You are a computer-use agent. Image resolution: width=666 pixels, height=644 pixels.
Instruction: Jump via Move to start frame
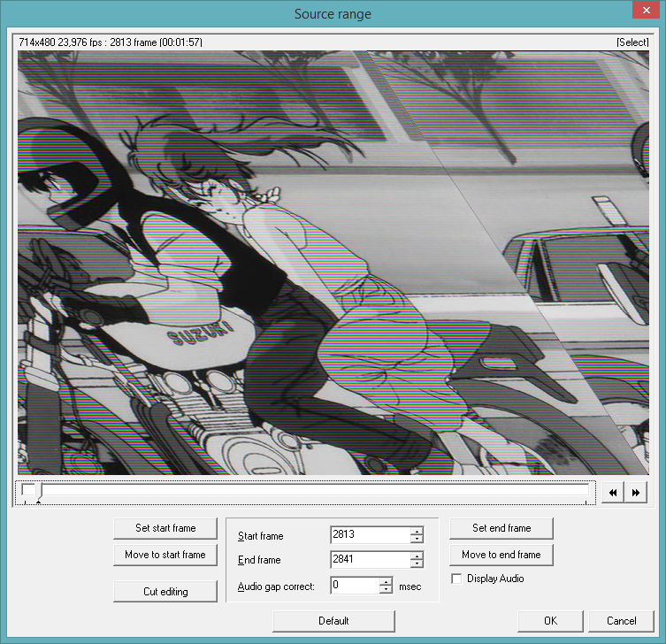coord(165,555)
